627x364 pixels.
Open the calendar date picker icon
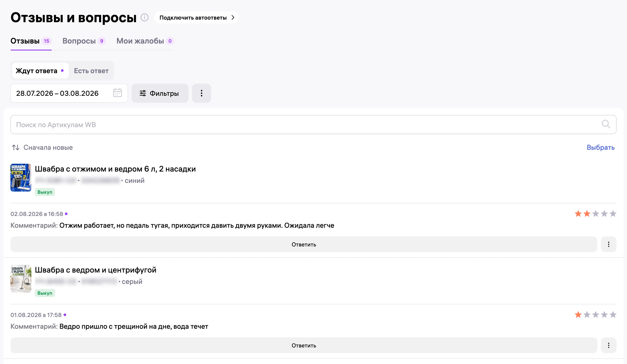[117, 93]
